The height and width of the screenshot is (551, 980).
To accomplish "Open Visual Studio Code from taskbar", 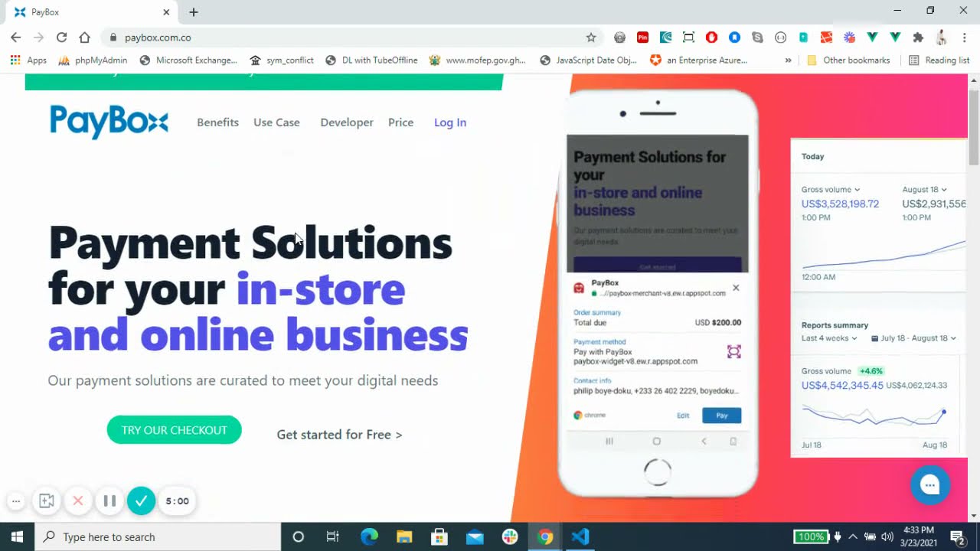I will coord(580,536).
